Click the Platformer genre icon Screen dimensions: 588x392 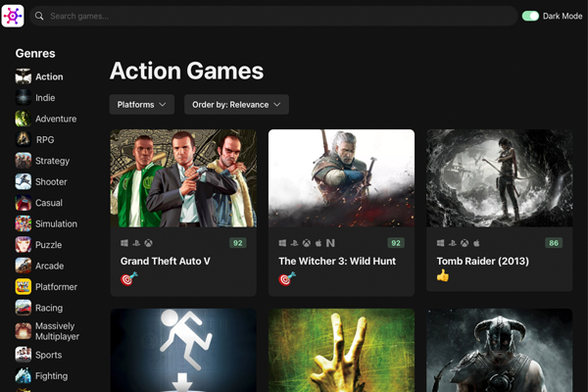pyautogui.click(x=23, y=287)
